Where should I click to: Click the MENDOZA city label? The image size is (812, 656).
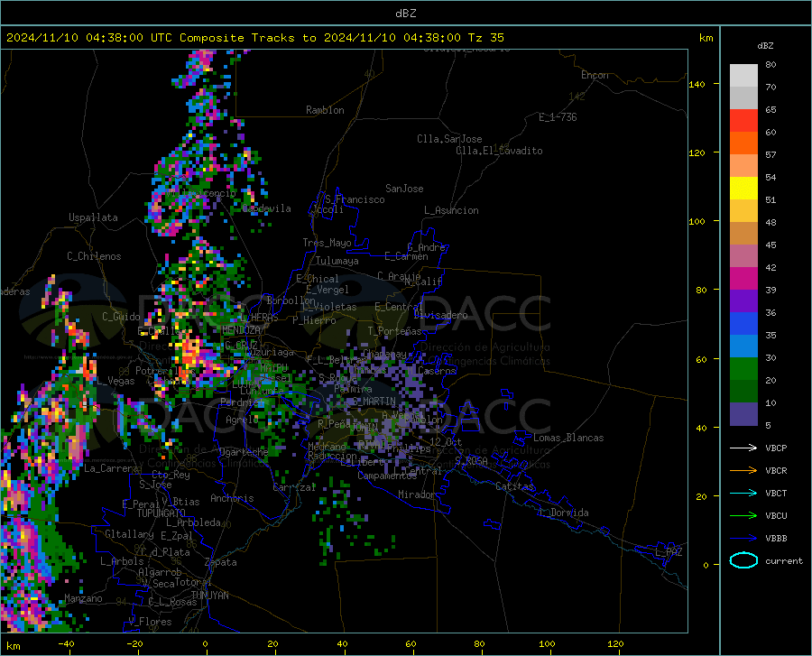(x=241, y=330)
